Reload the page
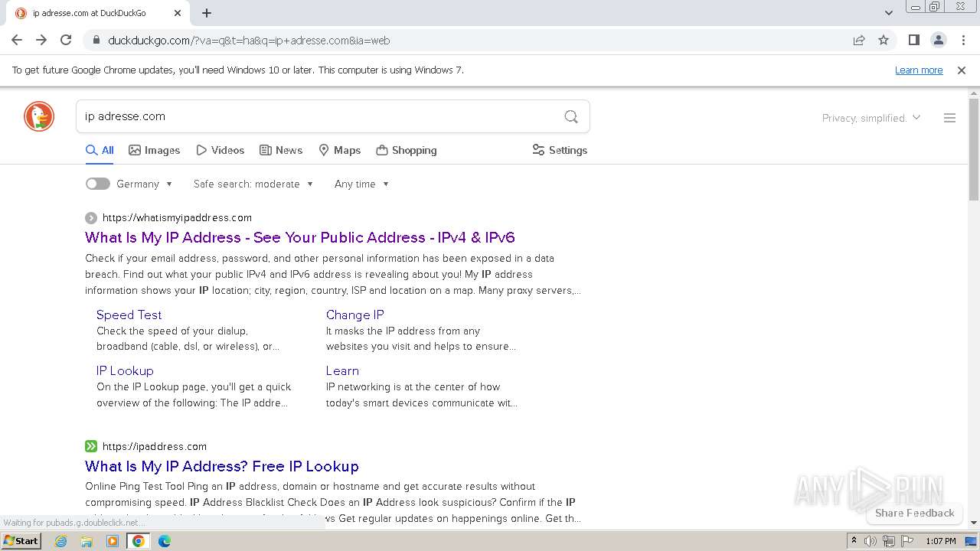Screen dimensions: 980x551 point(66,40)
